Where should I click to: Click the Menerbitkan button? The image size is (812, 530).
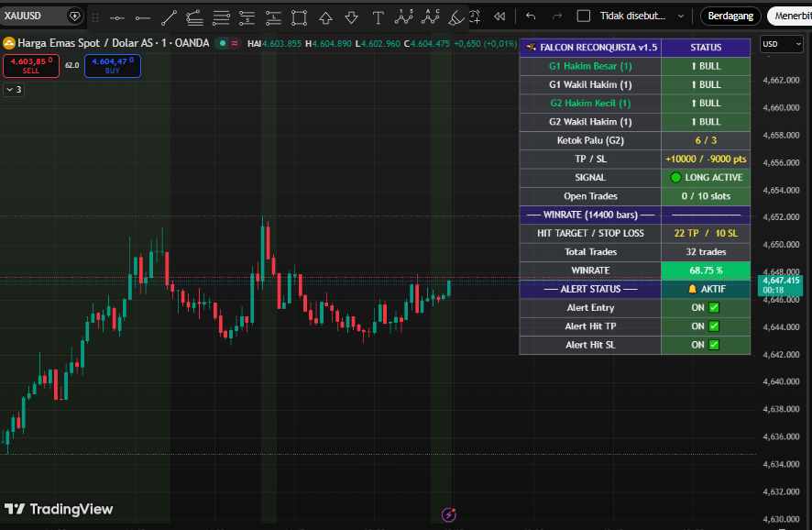tap(790, 17)
